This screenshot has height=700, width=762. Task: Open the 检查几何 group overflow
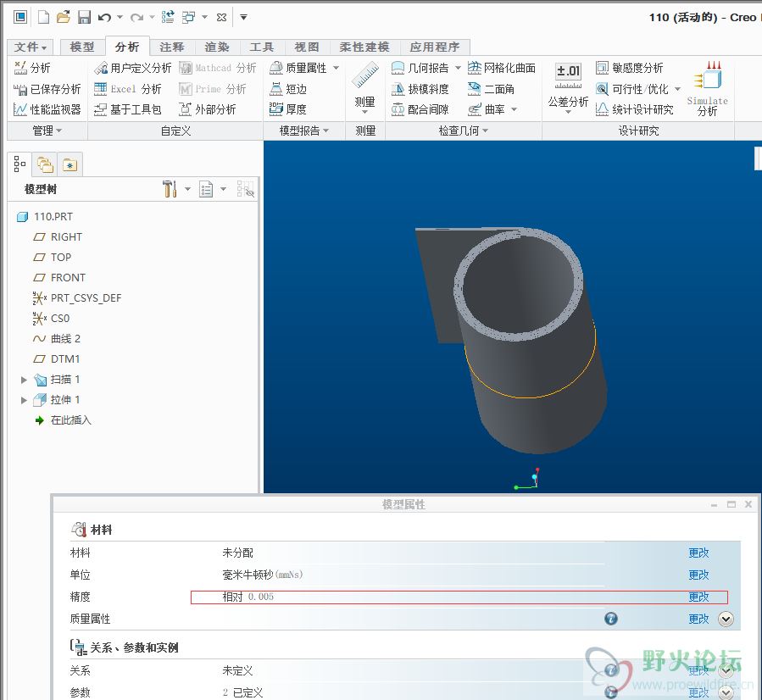463,131
